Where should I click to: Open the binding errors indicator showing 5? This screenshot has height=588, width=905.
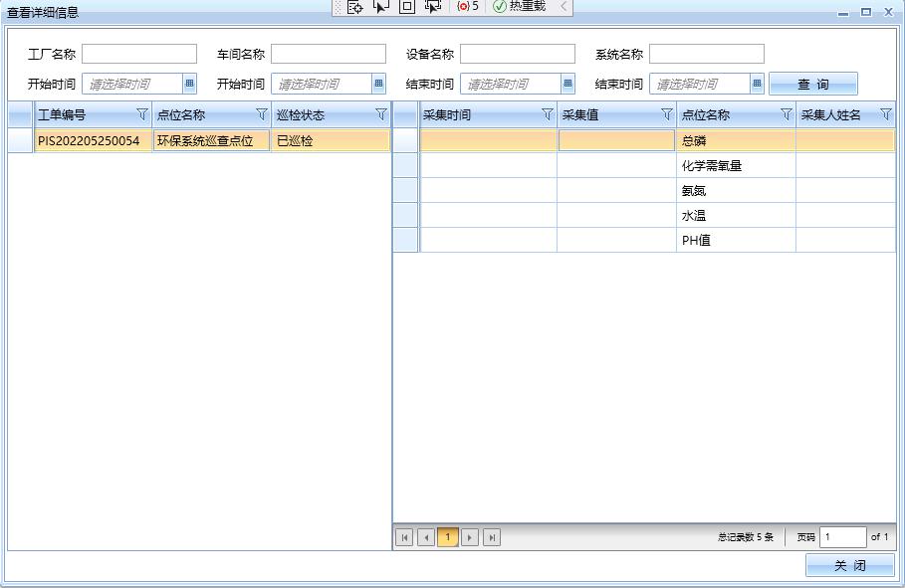(x=468, y=6)
